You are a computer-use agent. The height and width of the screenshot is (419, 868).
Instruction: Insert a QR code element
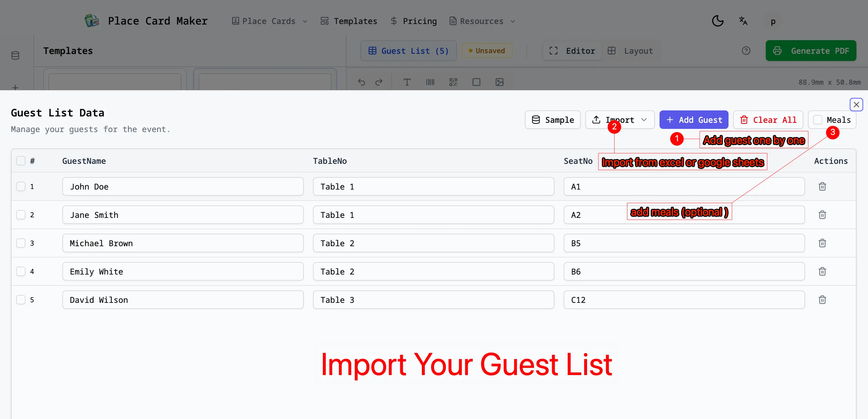click(453, 82)
